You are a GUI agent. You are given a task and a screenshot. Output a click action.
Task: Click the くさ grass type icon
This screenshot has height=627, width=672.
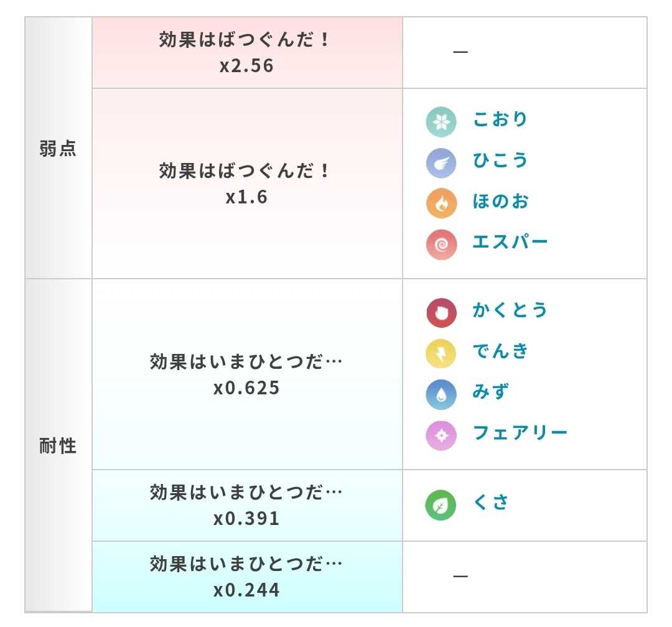point(441,505)
